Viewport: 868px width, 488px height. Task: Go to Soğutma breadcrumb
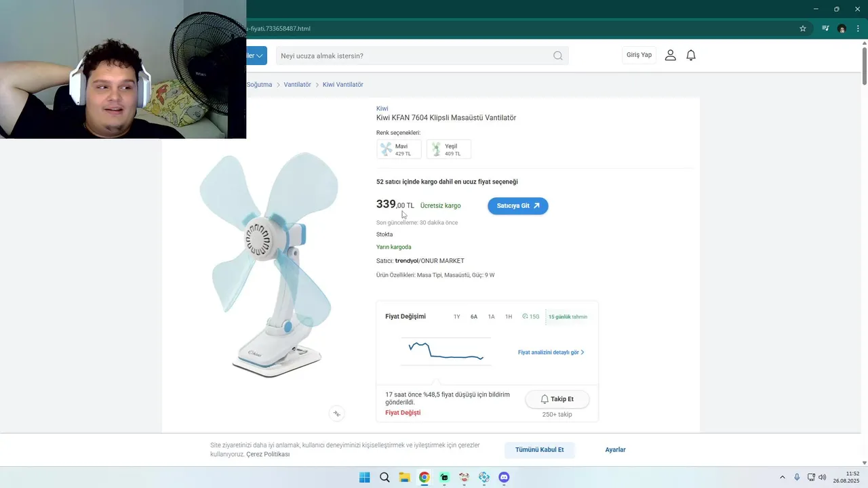(x=259, y=85)
